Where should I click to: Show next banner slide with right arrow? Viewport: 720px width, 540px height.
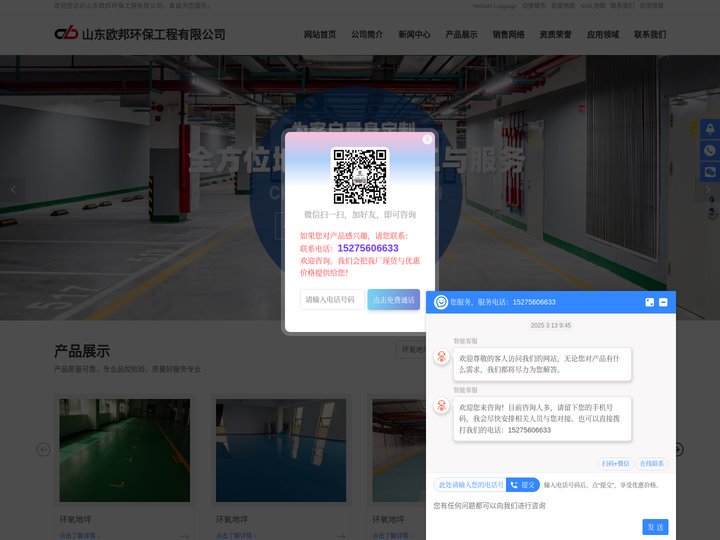point(708,189)
